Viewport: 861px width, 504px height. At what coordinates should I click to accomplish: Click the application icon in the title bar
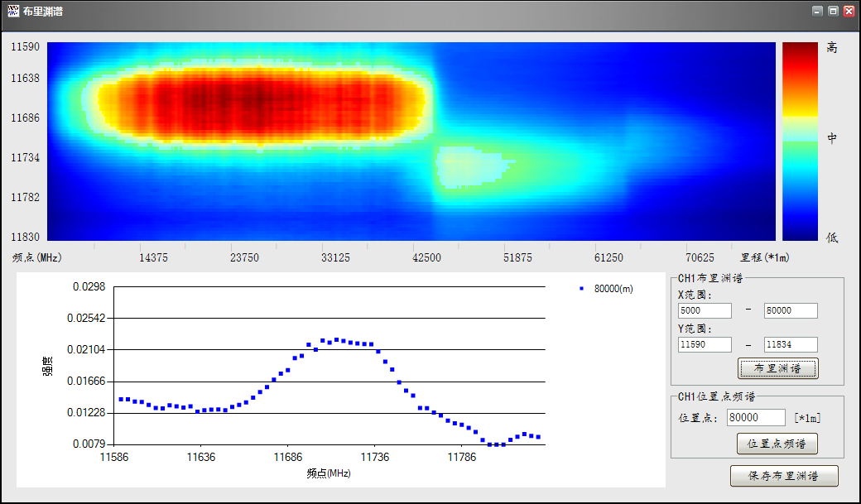(12, 12)
